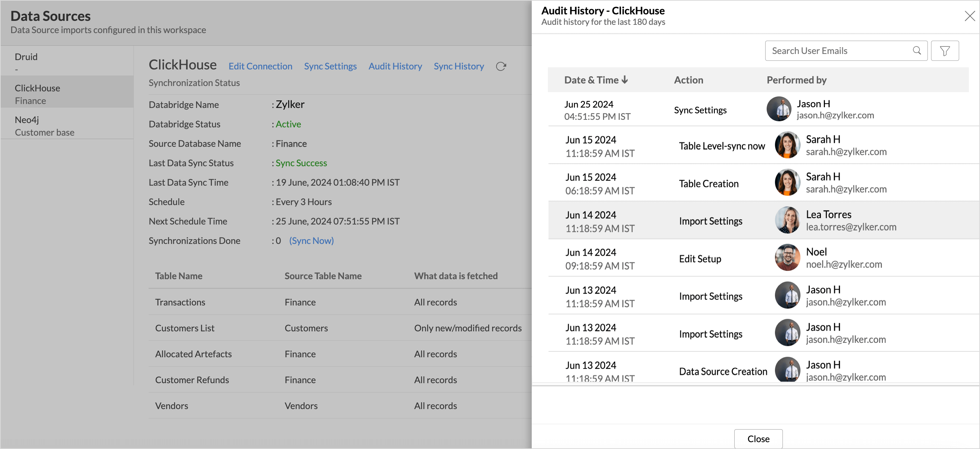Click Lea Torres profile avatar
The width and height of the screenshot is (980, 449).
pos(787,220)
